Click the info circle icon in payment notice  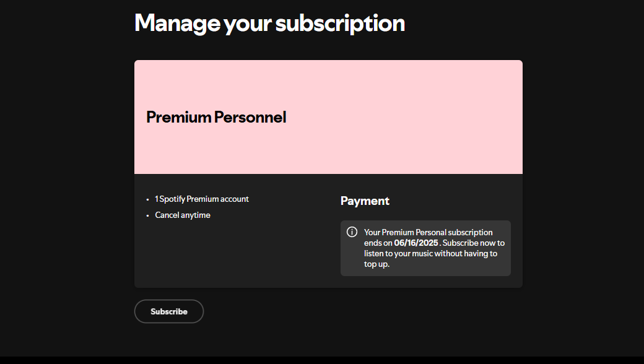point(352,232)
